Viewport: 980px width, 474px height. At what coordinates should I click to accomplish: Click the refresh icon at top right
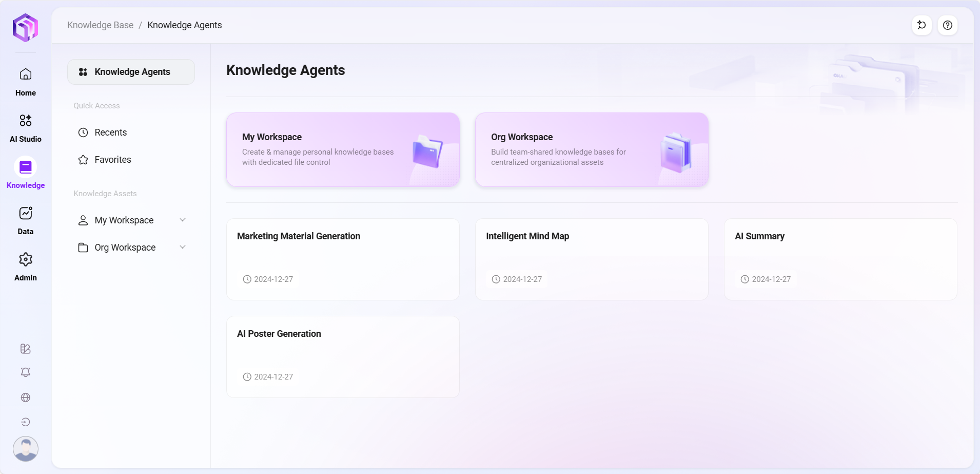coord(922,25)
